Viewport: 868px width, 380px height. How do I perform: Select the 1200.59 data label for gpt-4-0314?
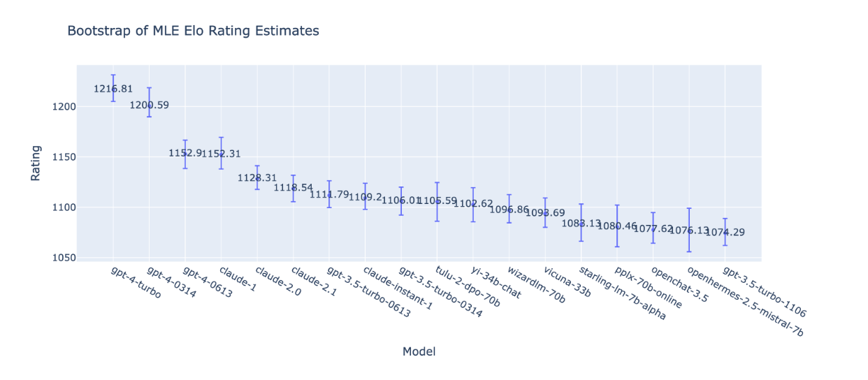point(149,105)
